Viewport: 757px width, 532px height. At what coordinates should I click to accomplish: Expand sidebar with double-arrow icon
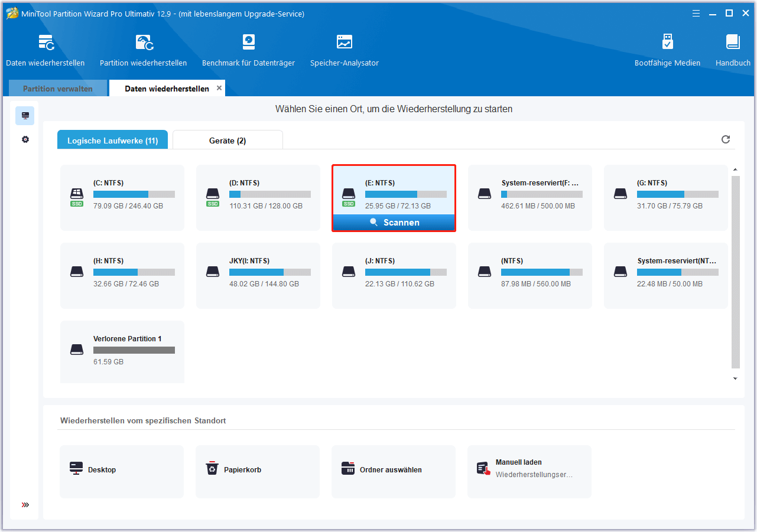pyautogui.click(x=25, y=505)
